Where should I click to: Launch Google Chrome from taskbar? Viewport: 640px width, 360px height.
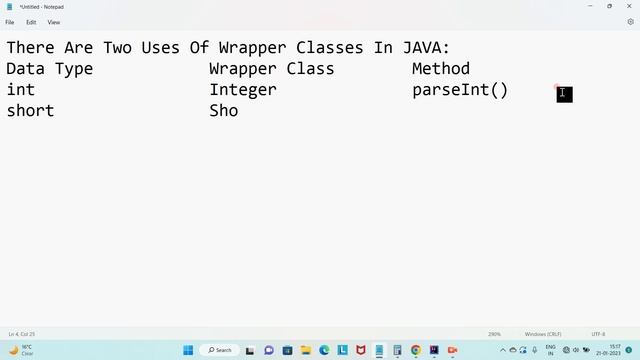pos(416,350)
